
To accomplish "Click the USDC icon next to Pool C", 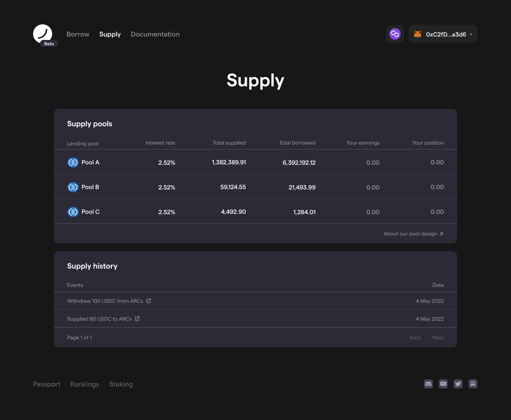I will [x=73, y=212].
